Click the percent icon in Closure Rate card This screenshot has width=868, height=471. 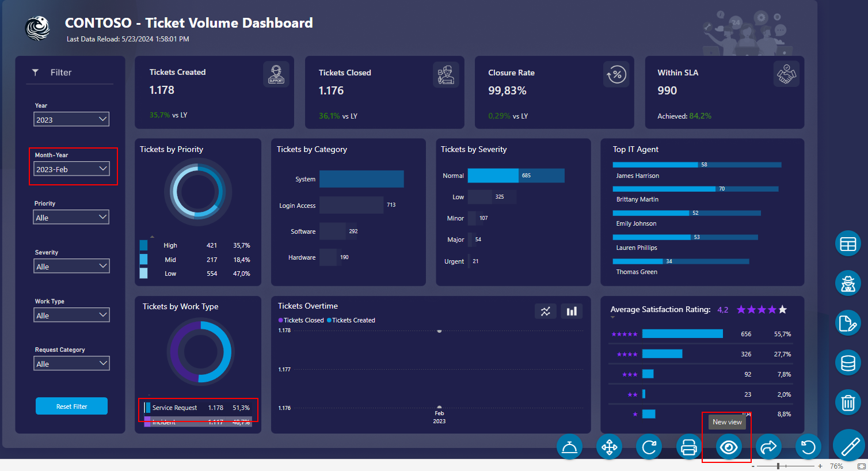616,74
